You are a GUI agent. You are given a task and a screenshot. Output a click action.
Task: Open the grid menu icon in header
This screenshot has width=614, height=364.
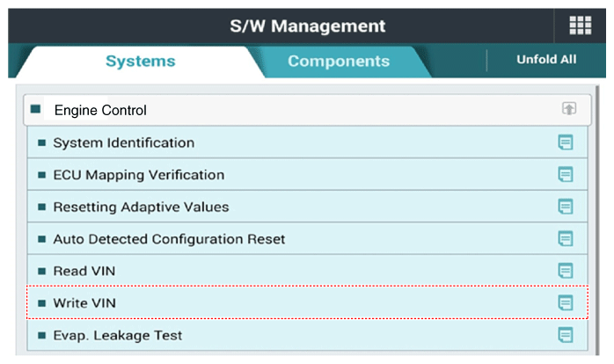(580, 25)
